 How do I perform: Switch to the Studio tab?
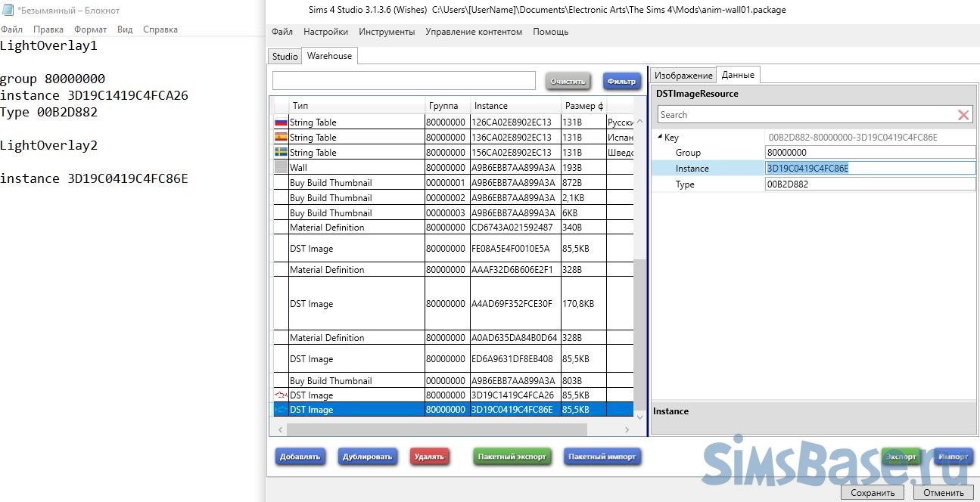pyautogui.click(x=285, y=56)
